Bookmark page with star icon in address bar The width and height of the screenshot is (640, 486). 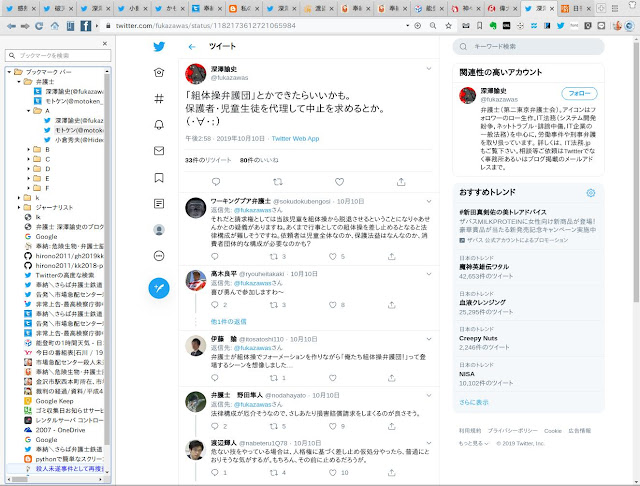(449, 26)
